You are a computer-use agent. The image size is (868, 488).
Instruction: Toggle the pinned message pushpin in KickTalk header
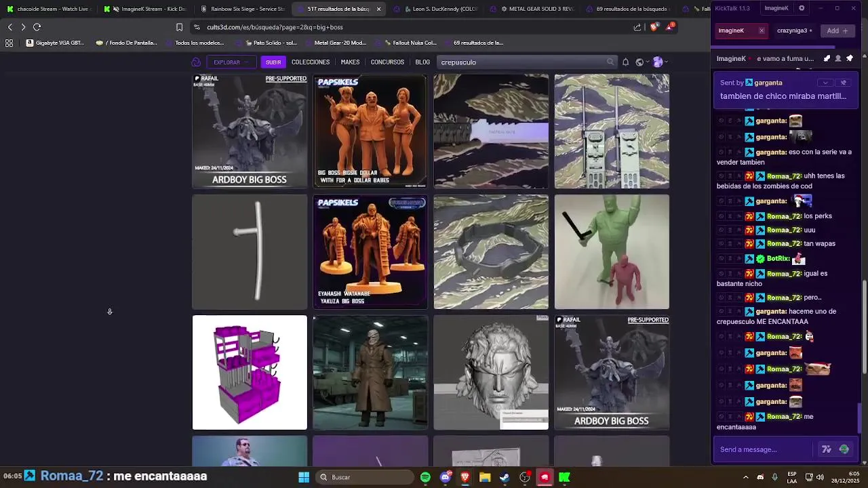[850, 58]
